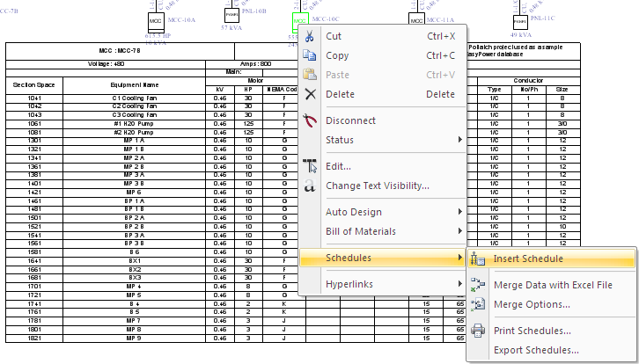Image resolution: width=639 pixels, height=364 pixels.
Task: Click the Edit cursor icon
Action: pos(309,166)
